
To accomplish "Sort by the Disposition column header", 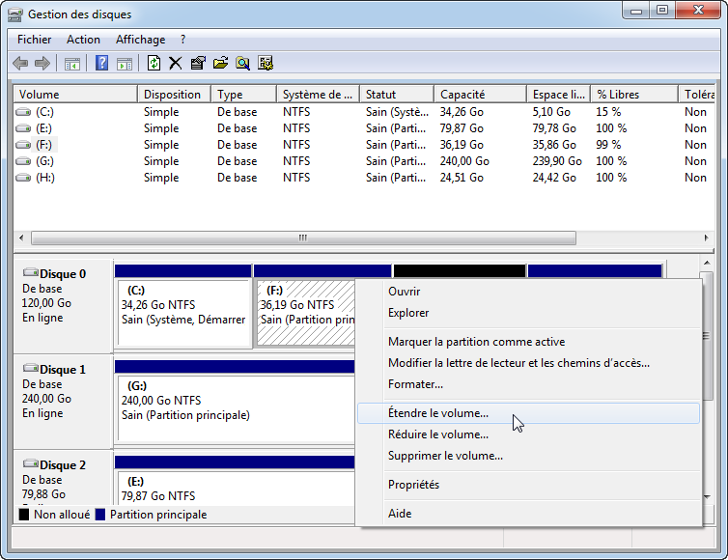I will point(175,95).
